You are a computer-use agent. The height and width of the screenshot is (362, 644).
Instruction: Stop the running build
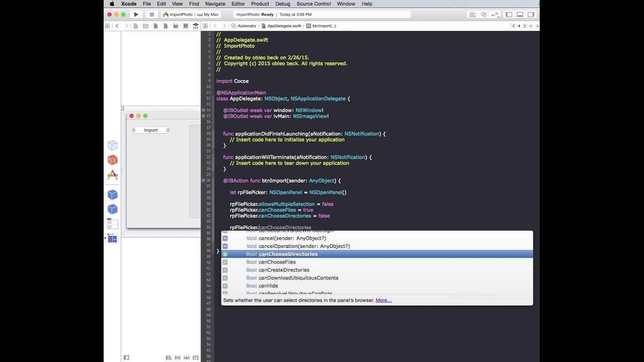point(151,15)
